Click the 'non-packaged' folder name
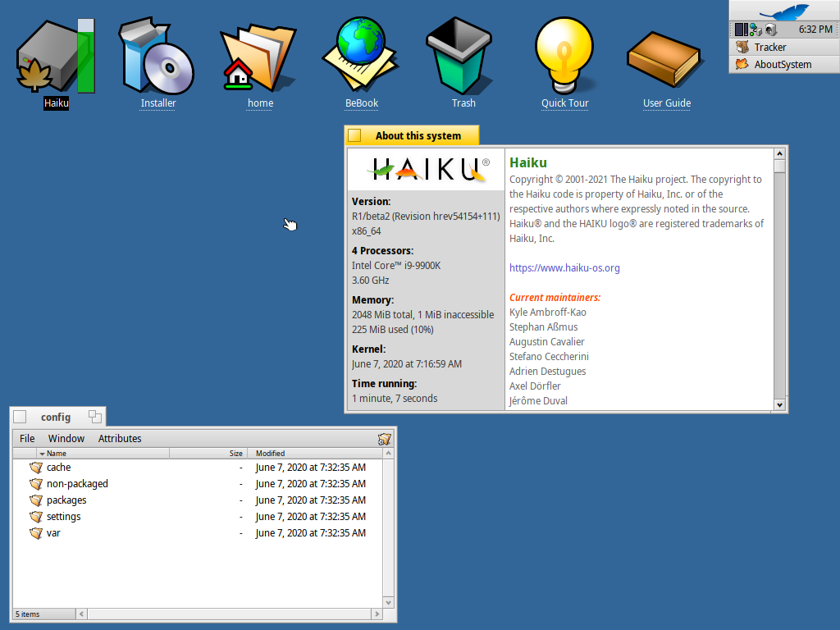840x630 pixels. 77,484
